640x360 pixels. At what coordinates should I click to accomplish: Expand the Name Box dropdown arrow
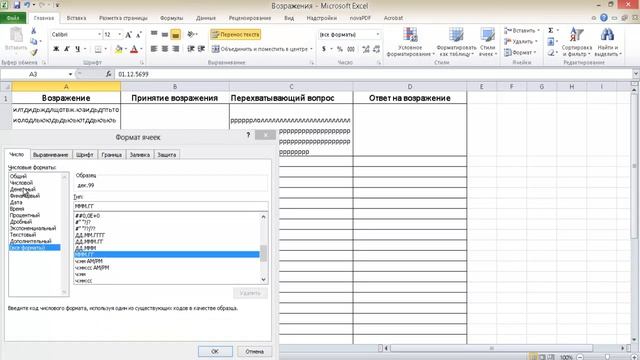click(70, 74)
